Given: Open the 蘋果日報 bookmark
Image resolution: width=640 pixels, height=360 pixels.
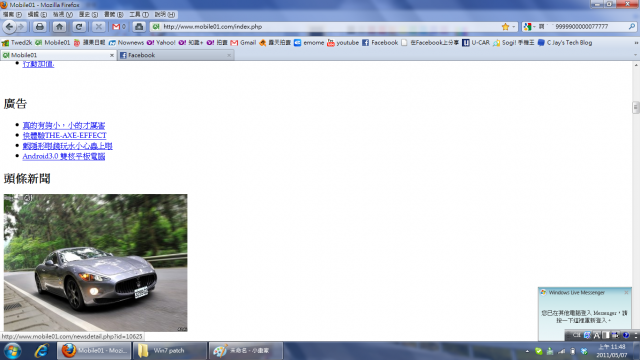Looking at the screenshot, I should coord(89,42).
